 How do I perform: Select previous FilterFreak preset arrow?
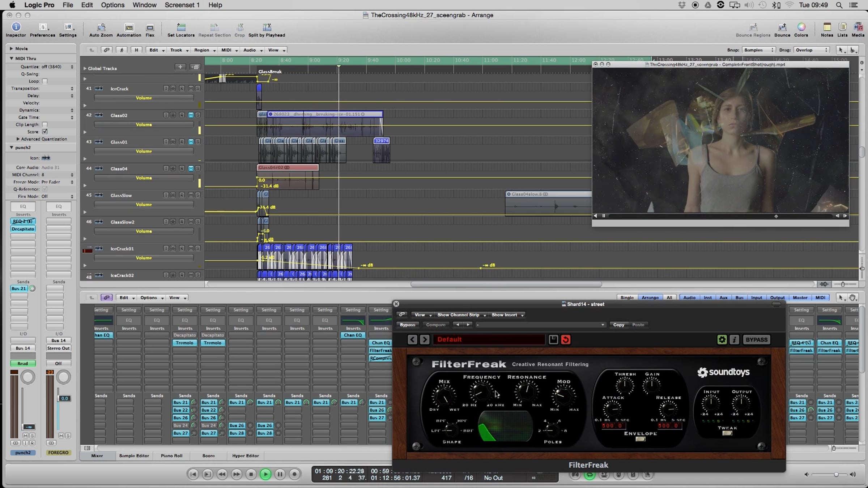tap(412, 339)
